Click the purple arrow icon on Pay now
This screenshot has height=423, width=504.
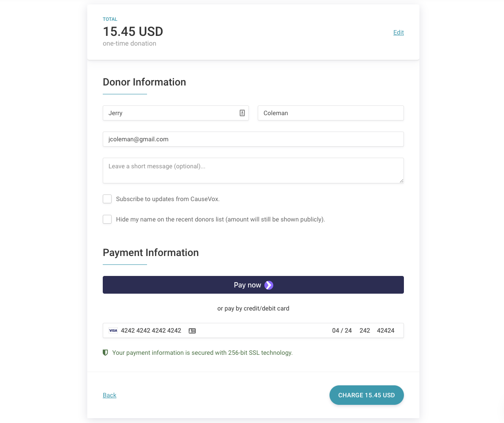coord(269,285)
